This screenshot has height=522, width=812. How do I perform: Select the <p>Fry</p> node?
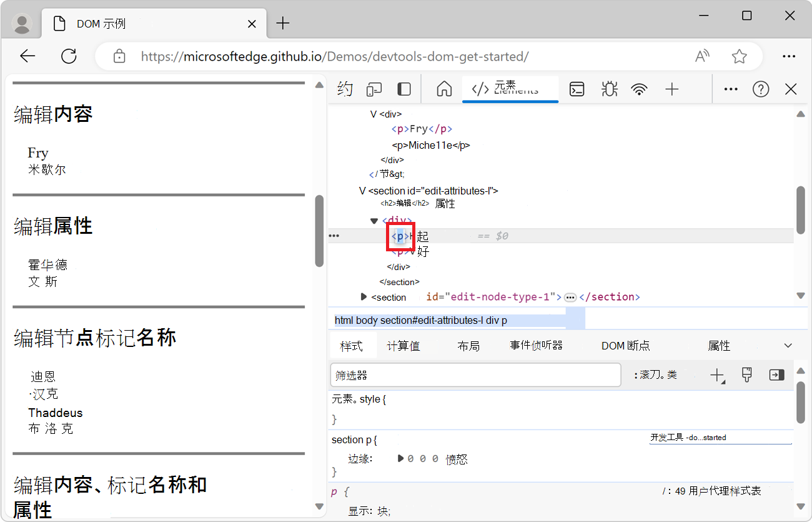point(422,129)
